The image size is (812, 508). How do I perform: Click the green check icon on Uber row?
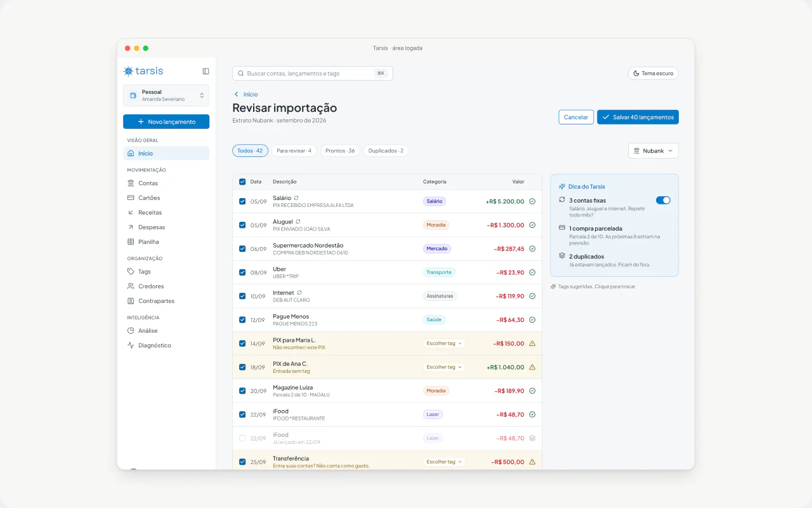coord(532,272)
